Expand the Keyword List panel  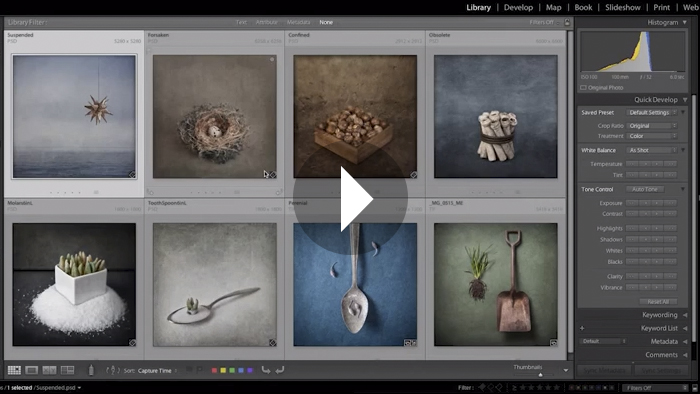click(x=685, y=328)
